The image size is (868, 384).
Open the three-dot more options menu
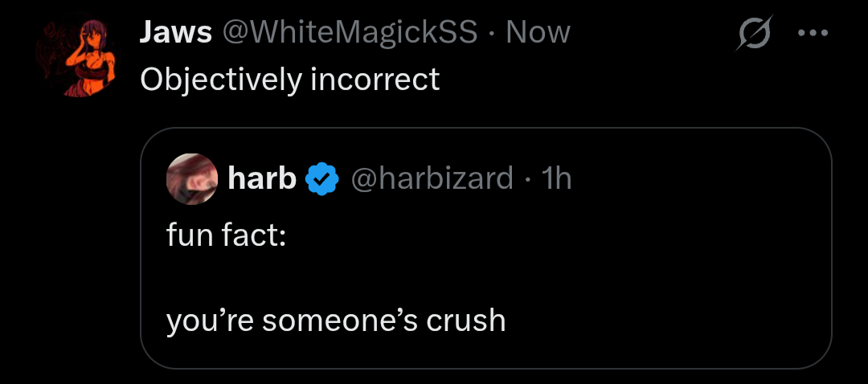point(813,33)
